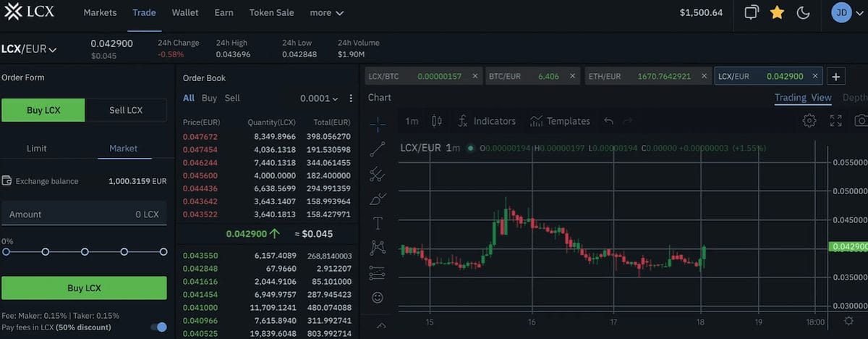Switch order form to Sell LCX

[x=126, y=110]
